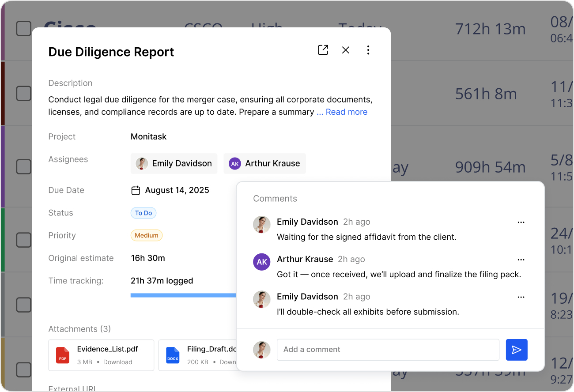
Task: Click the Add a comment input field
Action: pyautogui.click(x=388, y=349)
